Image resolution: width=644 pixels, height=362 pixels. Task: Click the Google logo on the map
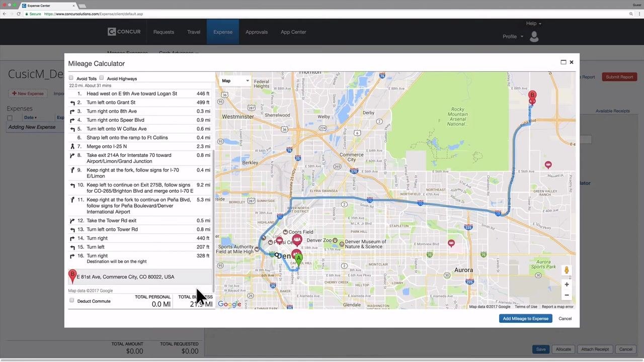(229, 304)
